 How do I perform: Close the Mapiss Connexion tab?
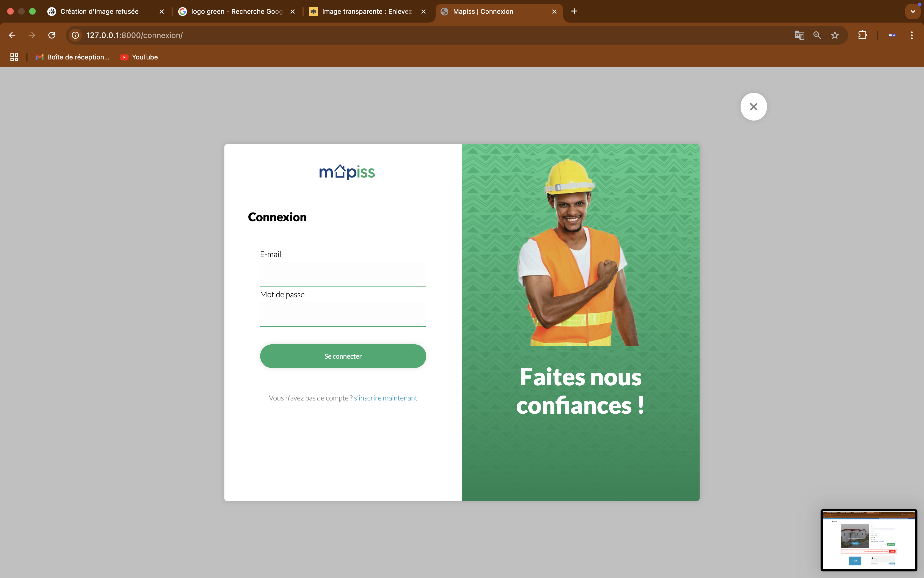pyautogui.click(x=554, y=12)
